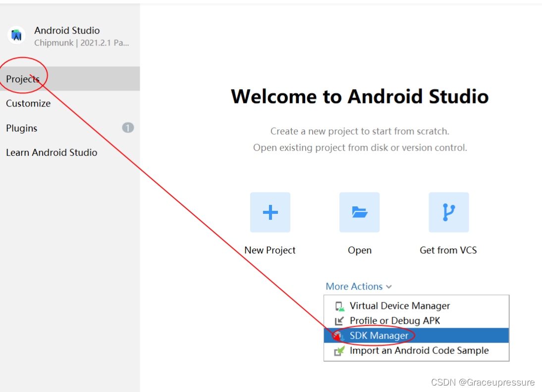Click the Android Studio title text

(x=67, y=30)
